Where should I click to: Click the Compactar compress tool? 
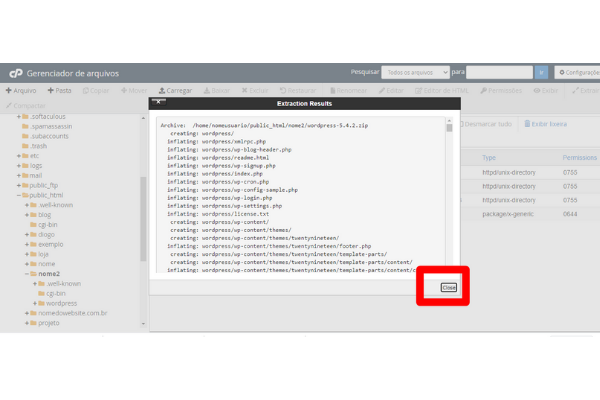point(26,106)
